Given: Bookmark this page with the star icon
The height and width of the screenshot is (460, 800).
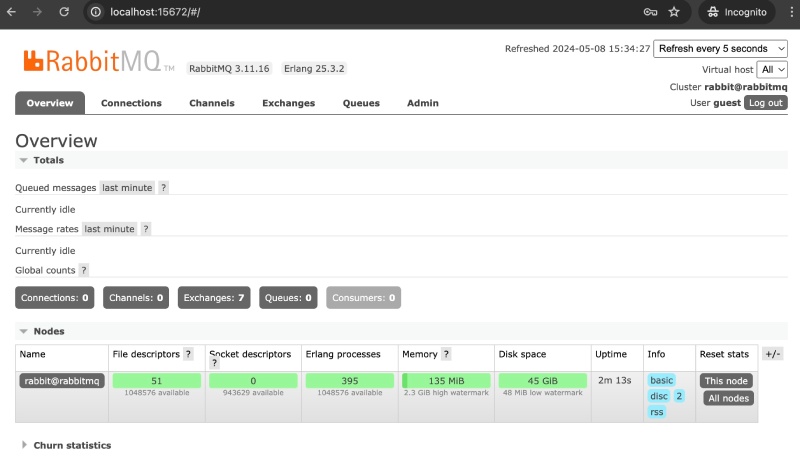Looking at the screenshot, I should (x=674, y=12).
